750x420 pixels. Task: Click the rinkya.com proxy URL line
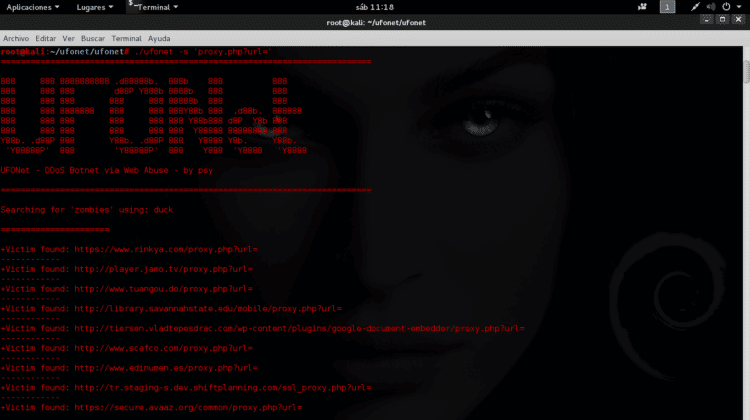point(129,249)
